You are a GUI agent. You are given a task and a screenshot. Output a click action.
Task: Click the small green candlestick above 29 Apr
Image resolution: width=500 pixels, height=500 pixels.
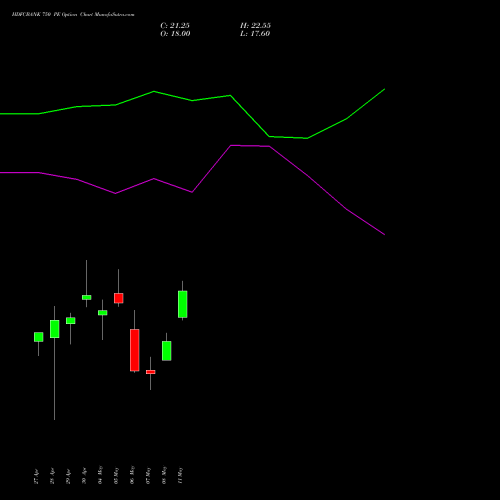(71, 321)
